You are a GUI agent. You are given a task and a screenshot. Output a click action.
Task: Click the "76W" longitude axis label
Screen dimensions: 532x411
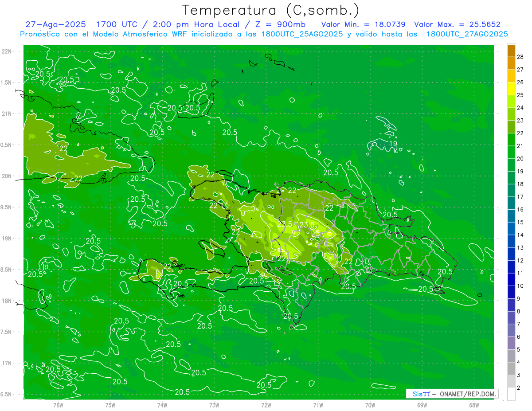(59, 405)
